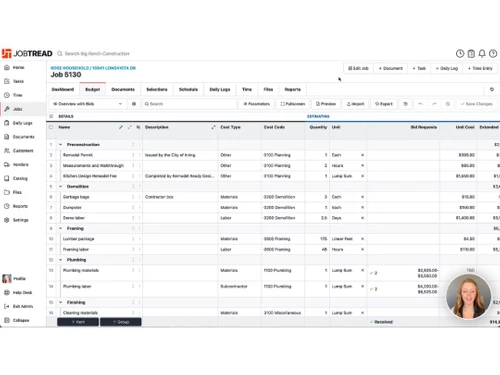Viewport: 500px width, 375px height.
Task: Switch to the Schedule tab
Action: tap(188, 89)
